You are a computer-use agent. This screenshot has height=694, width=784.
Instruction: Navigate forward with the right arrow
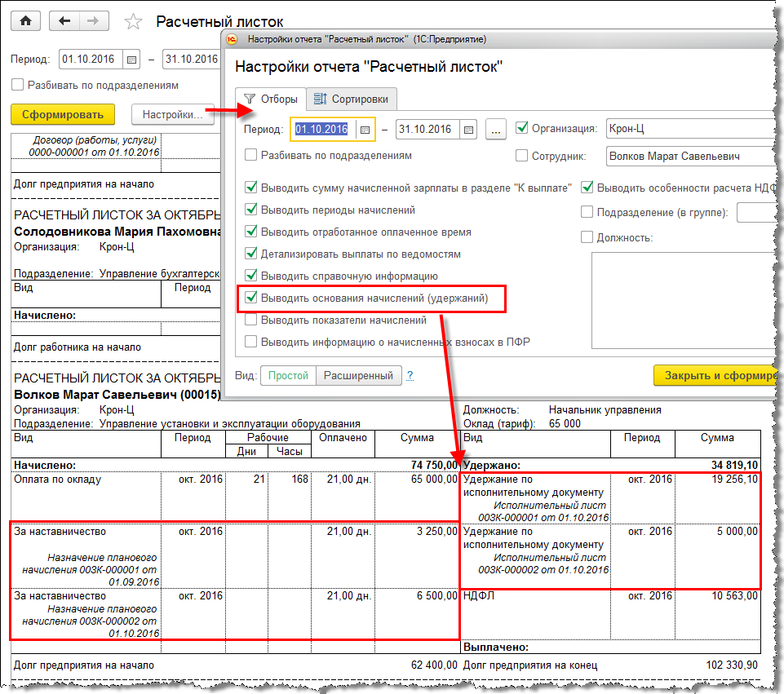pos(93,21)
